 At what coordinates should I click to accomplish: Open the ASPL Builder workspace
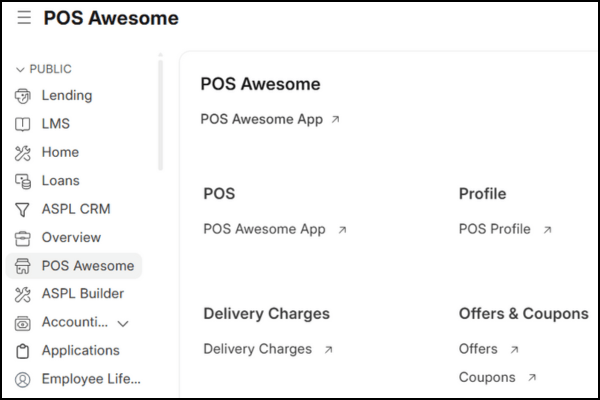click(x=82, y=294)
